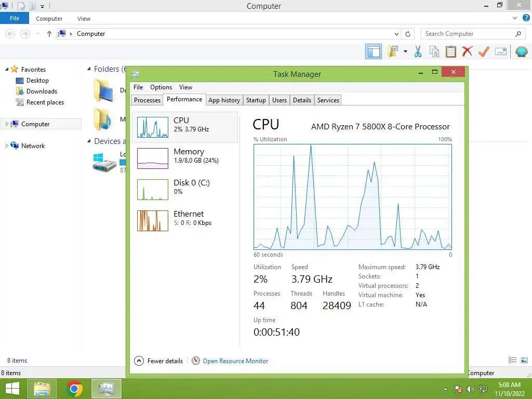The image size is (532, 399).
Task: Launch Chrome from the taskbar
Action: (x=74, y=389)
